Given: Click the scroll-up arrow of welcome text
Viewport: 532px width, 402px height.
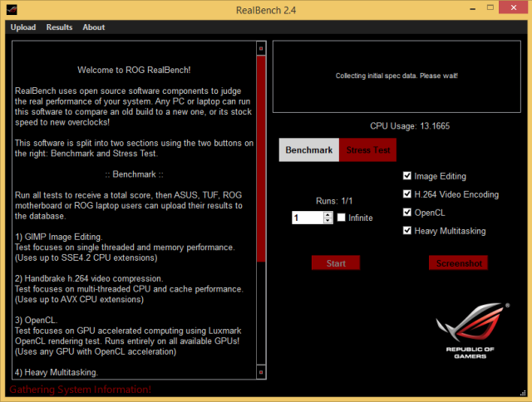Looking at the screenshot, I should tap(261, 48).
